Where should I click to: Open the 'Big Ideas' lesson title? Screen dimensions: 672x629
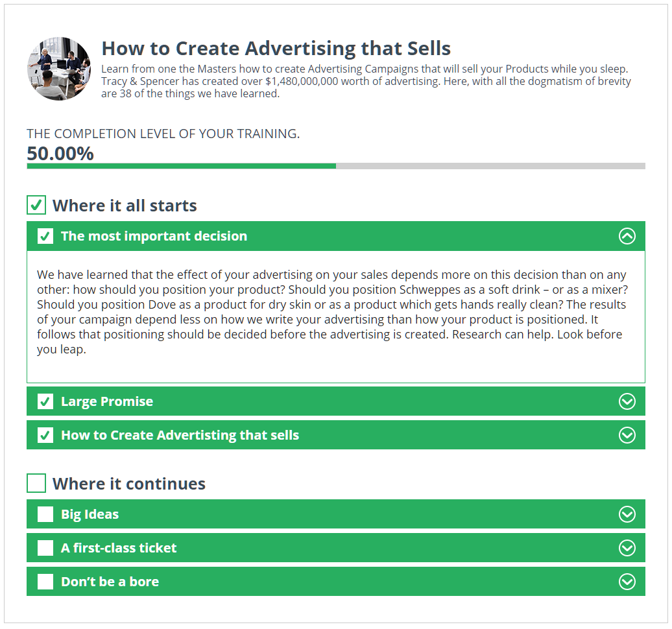90,514
